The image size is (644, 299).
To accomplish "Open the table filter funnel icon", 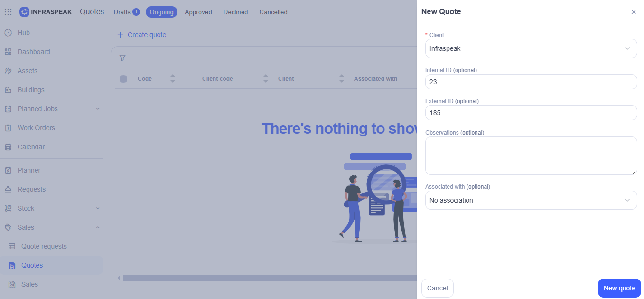I will tap(122, 58).
